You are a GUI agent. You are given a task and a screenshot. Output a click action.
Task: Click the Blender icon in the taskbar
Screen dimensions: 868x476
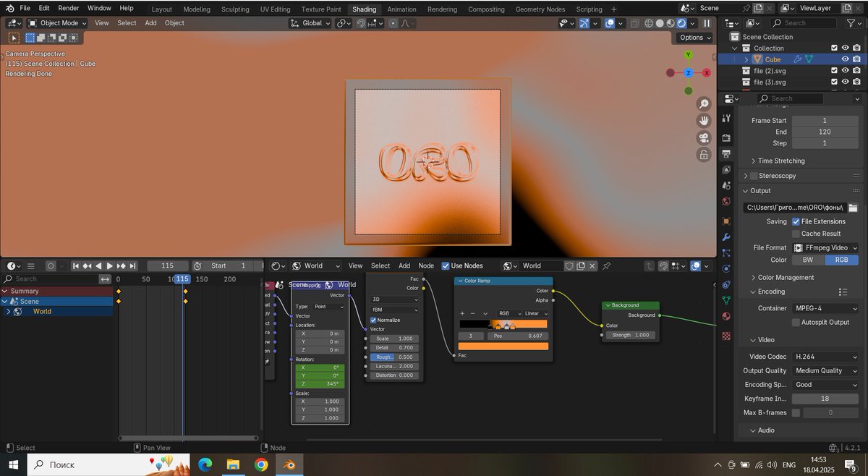click(289, 464)
